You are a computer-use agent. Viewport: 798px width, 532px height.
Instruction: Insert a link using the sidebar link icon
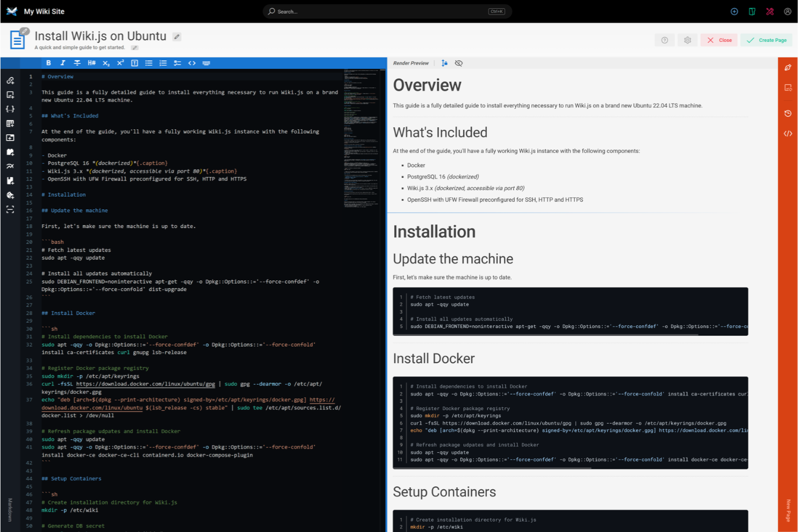[10, 80]
